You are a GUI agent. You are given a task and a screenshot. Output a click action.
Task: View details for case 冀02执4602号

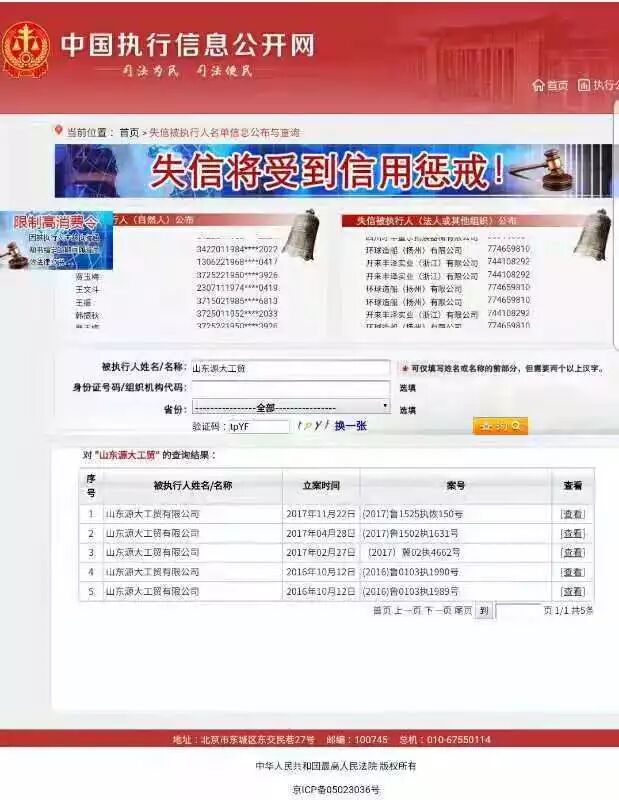click(x=573, y=553)
